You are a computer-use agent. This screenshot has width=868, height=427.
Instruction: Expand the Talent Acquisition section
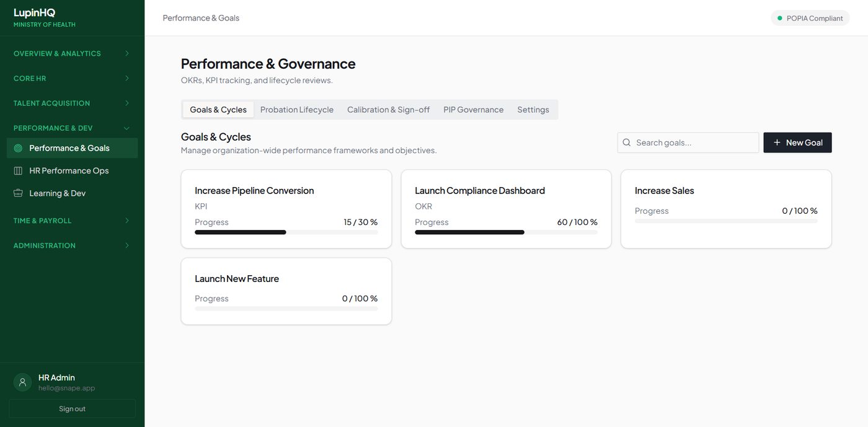tap(72, 103)
